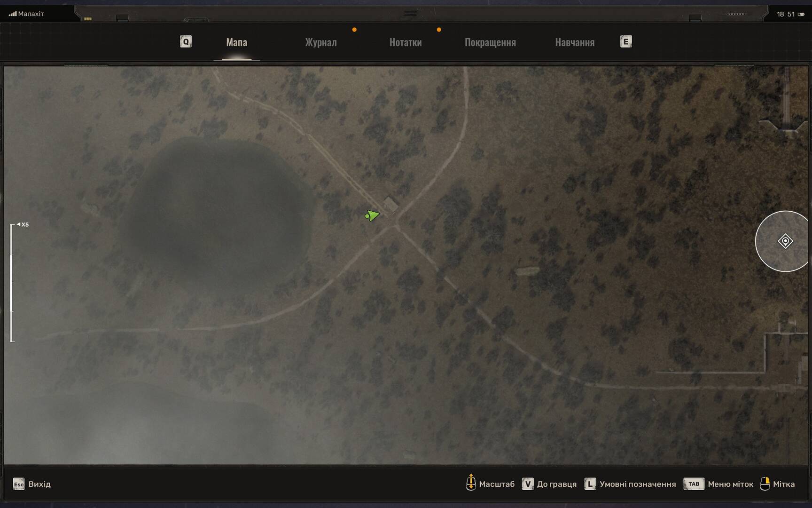Click the L legend key icon

[590, 484]
